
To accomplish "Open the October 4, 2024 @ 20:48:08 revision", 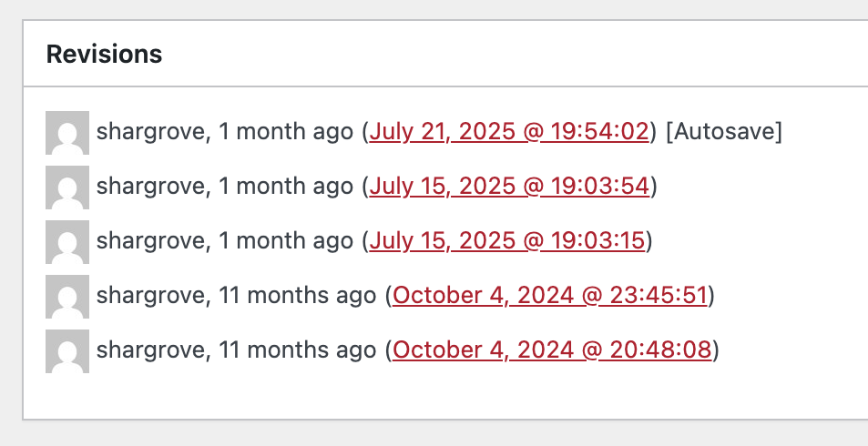I will pyautogui.click(x=552, y=350).
